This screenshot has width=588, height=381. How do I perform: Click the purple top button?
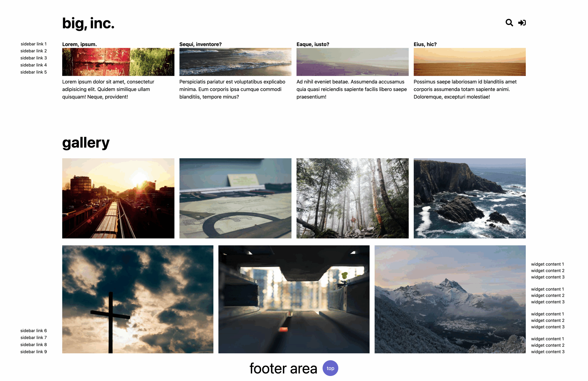(x=330, y=368)
